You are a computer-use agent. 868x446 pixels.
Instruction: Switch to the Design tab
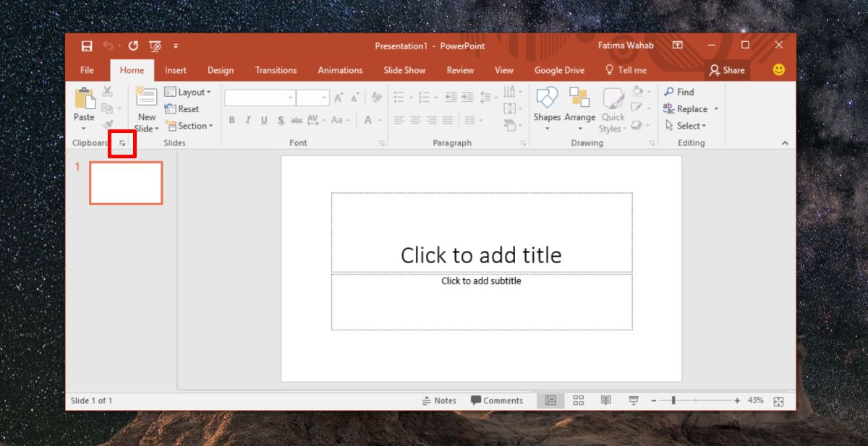coord(221,70)
